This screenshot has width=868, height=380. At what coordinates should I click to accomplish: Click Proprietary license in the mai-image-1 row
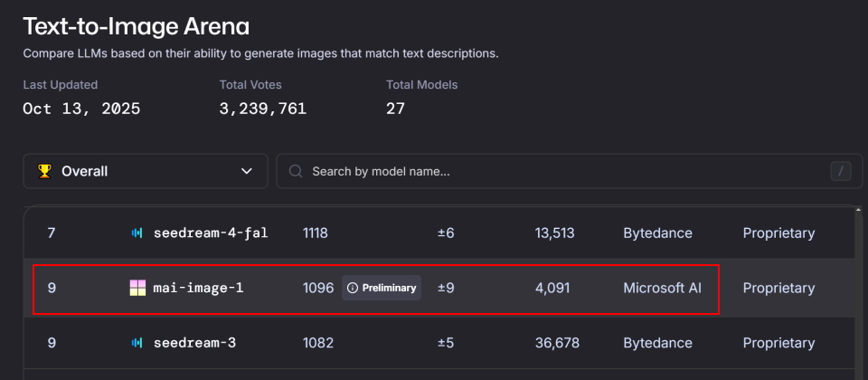pyautogui.click(x=778, y=289)
